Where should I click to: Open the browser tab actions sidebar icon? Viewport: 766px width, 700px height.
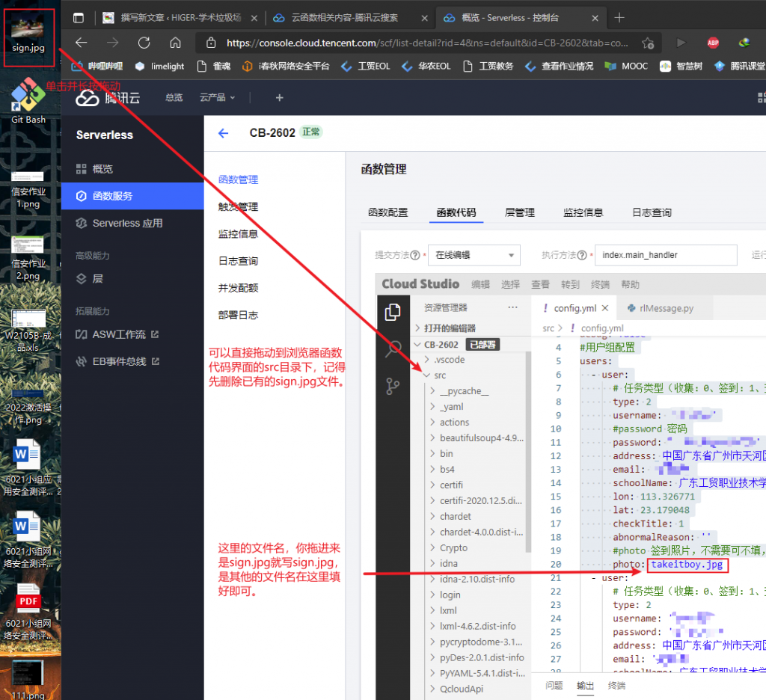click(78, 18)
